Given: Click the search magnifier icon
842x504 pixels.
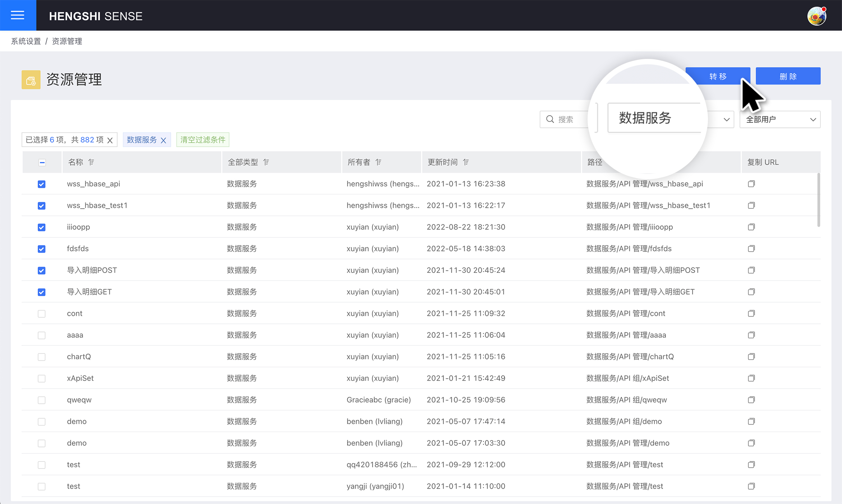Looking at the screenshot, I should (x=550, y=119).
